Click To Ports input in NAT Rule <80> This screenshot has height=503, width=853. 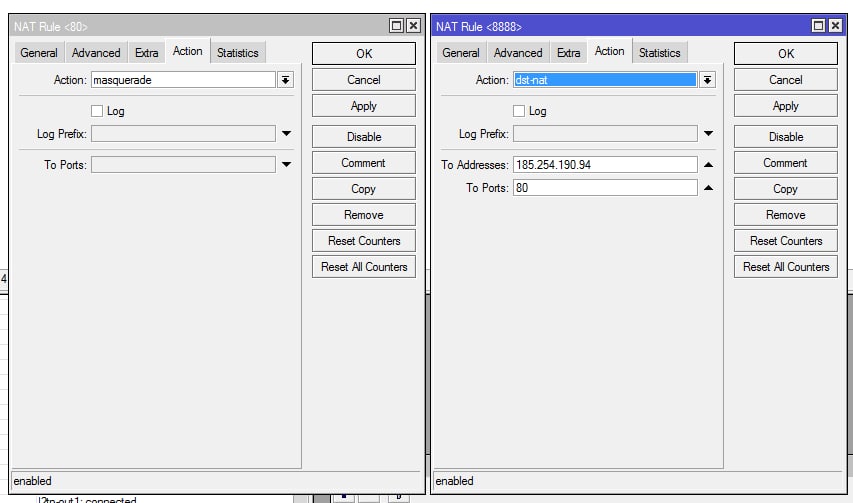point(183,165)
